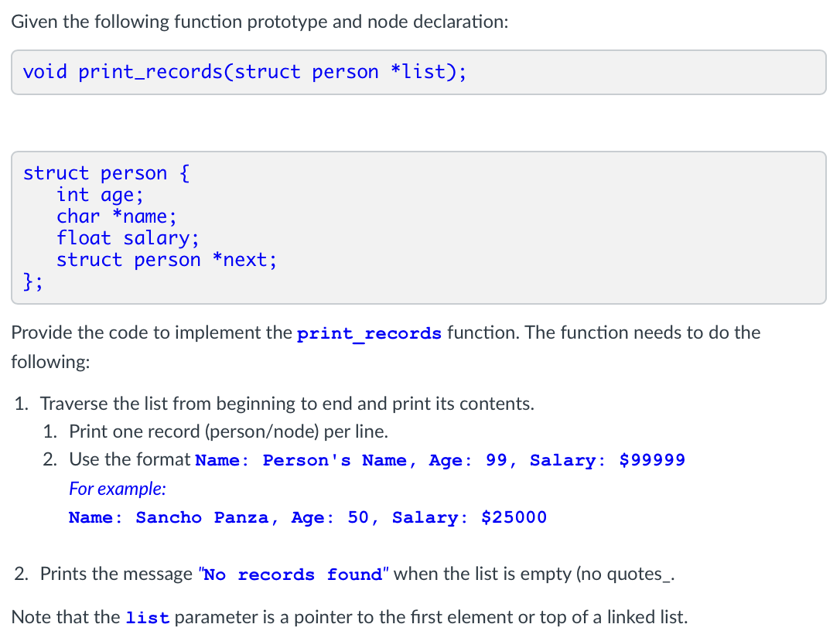Click the line 'char *name;'
The image size is (840, 631).
117,217
